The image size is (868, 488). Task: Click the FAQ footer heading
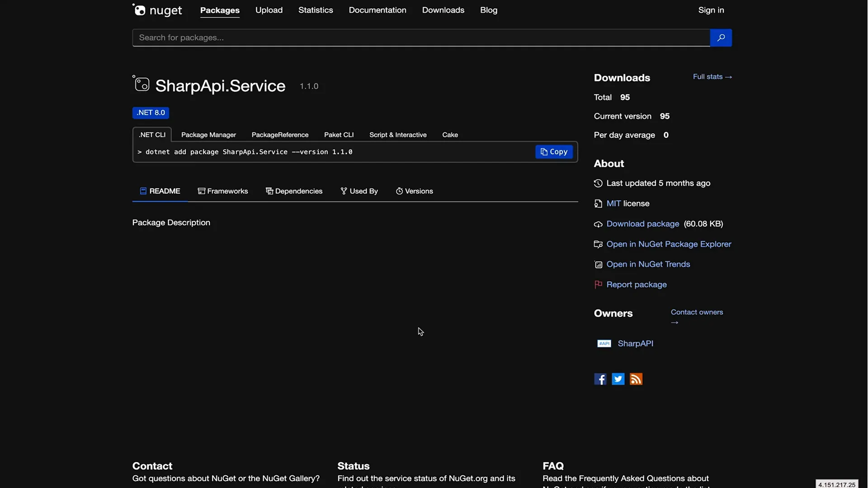click(x=553, y=466)
